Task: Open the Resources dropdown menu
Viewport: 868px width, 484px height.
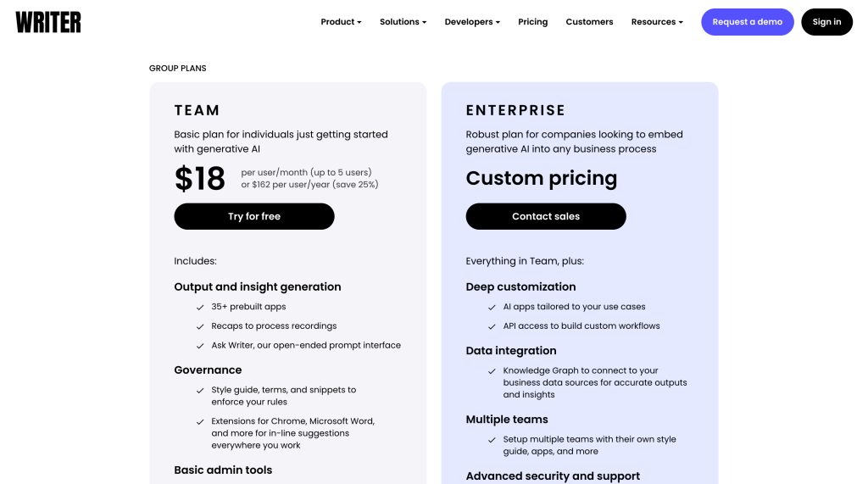Action: [657, 22]
